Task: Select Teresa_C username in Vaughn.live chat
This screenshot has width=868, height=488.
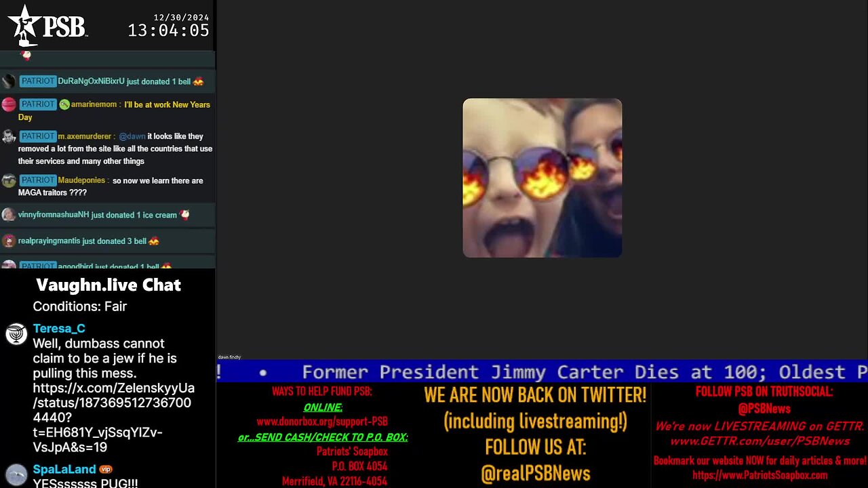Action: click(59, 329)
